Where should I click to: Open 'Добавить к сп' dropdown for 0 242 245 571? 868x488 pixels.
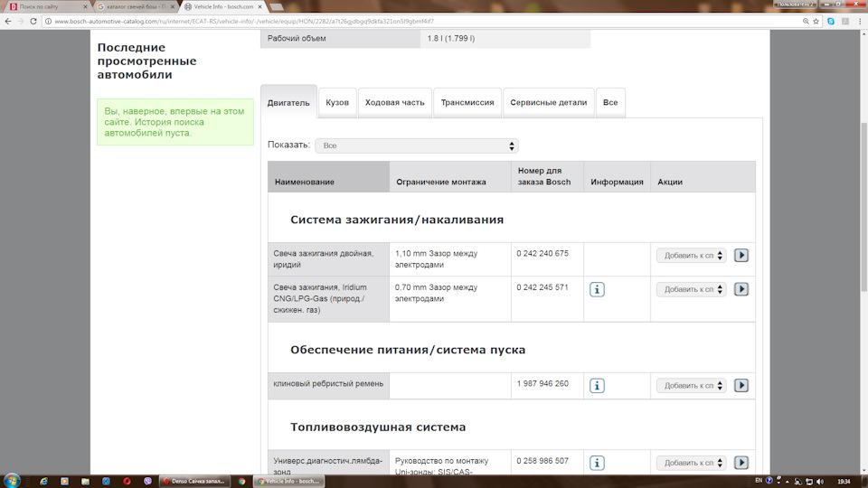692,289
